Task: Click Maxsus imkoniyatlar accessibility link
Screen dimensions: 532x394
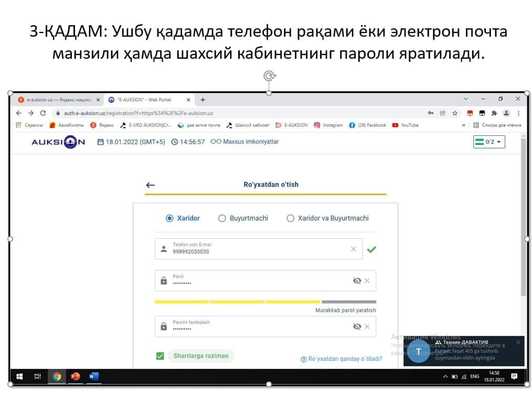Action: 244,142
